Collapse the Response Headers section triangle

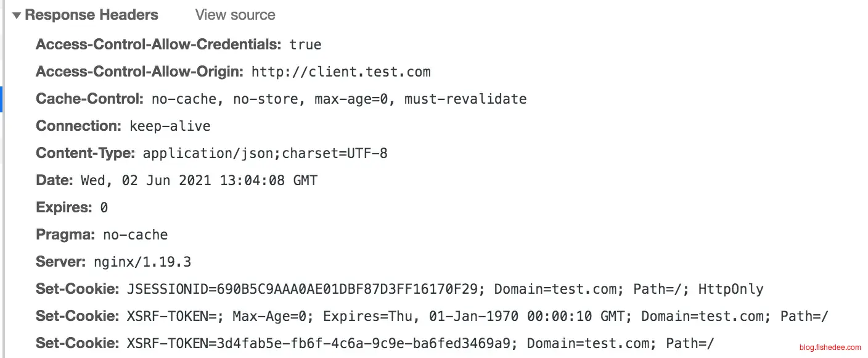click(16, 15)
